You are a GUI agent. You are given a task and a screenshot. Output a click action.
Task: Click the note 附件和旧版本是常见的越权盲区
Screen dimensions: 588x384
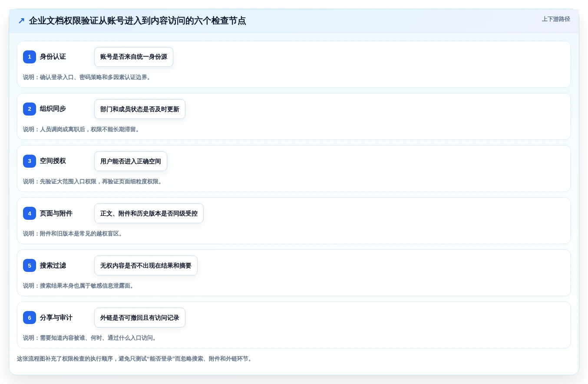point(73,234)
